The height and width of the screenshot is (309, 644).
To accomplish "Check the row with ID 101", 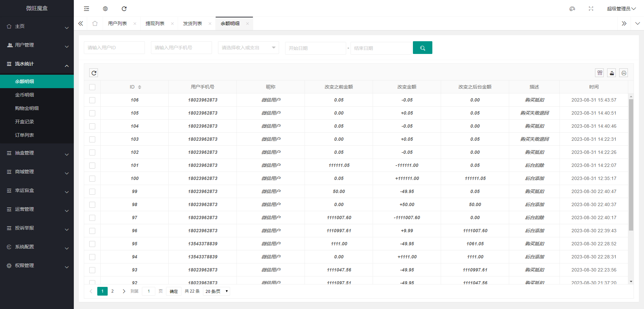I will [x=92, y=166].
